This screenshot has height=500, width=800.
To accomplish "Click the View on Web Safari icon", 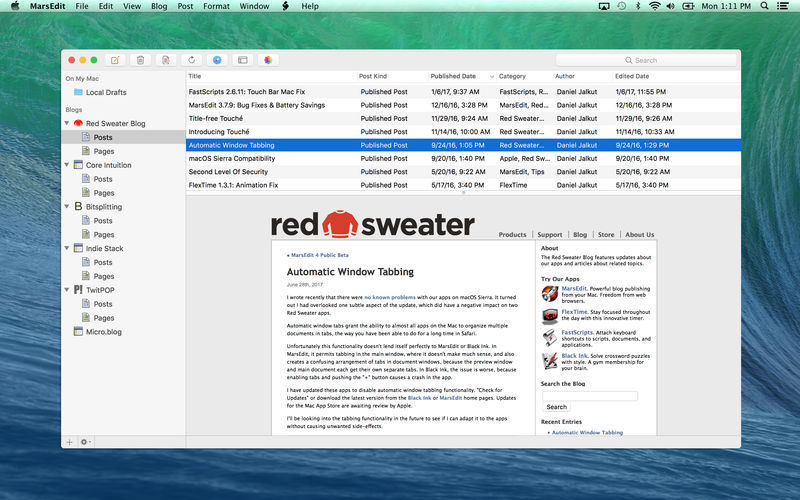I will (217, 60).
